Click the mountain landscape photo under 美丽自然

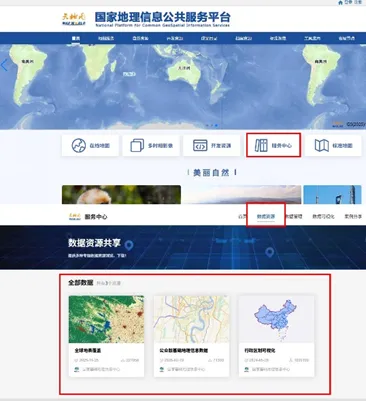pyautogui.click(x=242, y=195)
